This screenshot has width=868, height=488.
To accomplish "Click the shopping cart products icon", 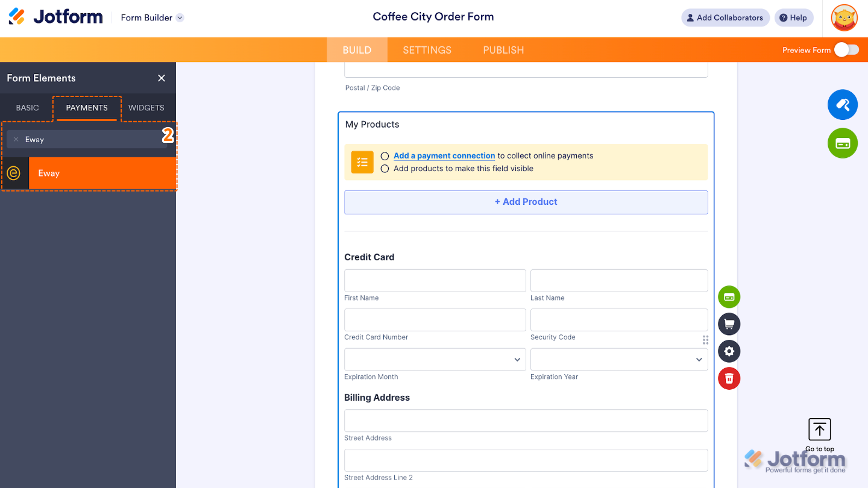I will click(x=729, y=324).
